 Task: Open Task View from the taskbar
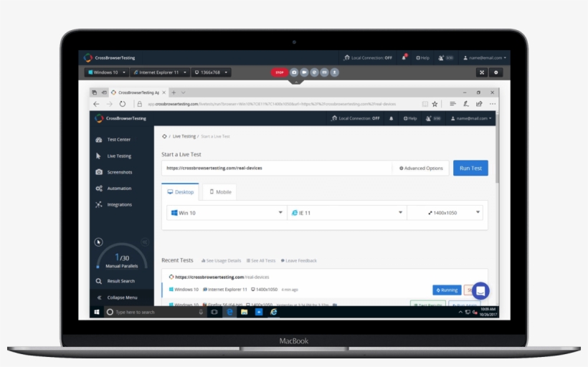coord(214,312)
